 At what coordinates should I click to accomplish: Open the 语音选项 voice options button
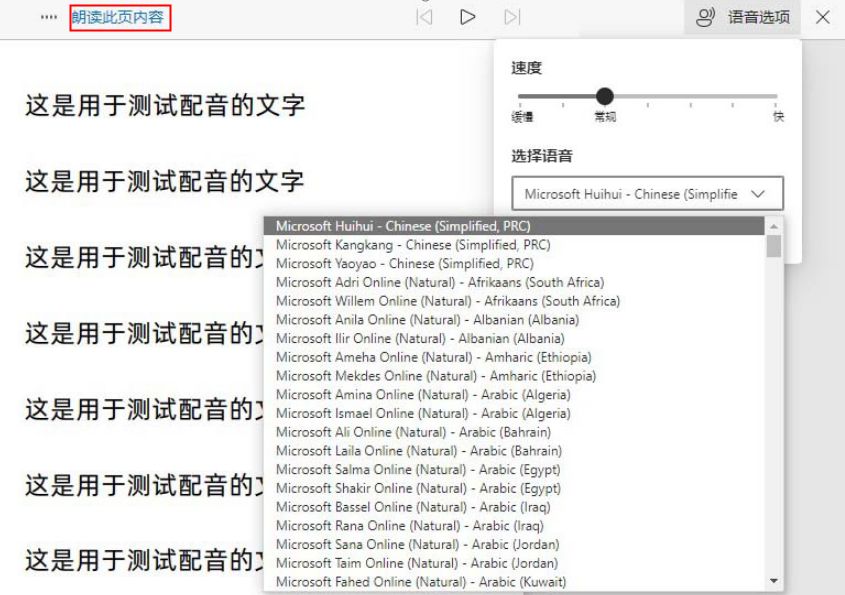pos(742,17)
